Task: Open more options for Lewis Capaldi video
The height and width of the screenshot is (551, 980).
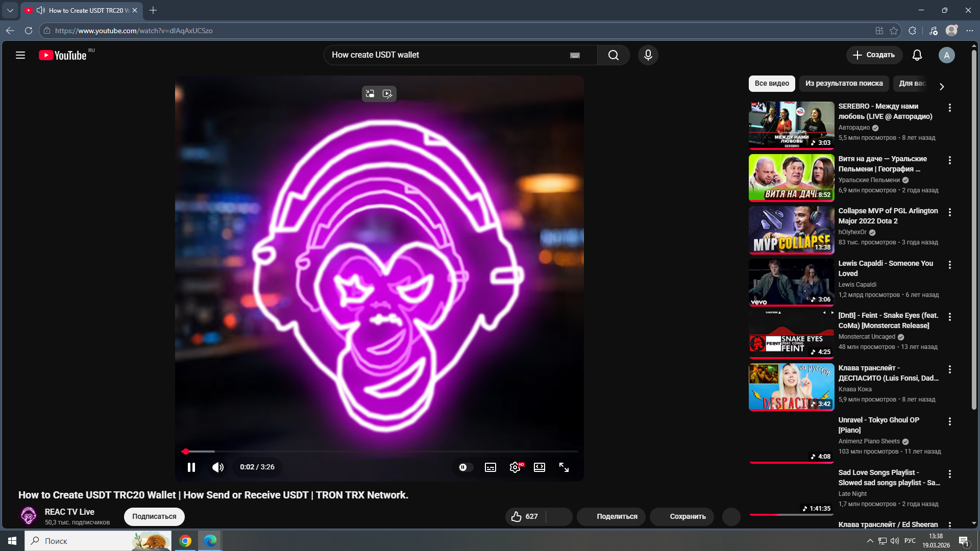Action: pos(949,265)
